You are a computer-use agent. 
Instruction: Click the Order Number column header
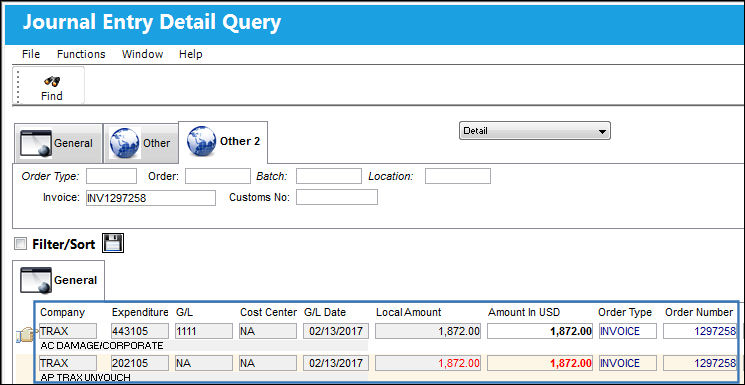coord(699,312)
